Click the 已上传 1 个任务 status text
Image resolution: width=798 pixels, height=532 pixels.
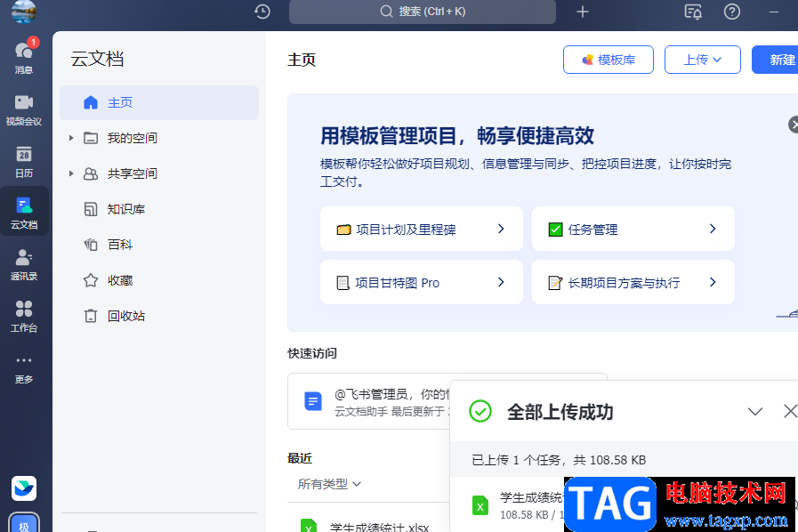click(559, 460)
